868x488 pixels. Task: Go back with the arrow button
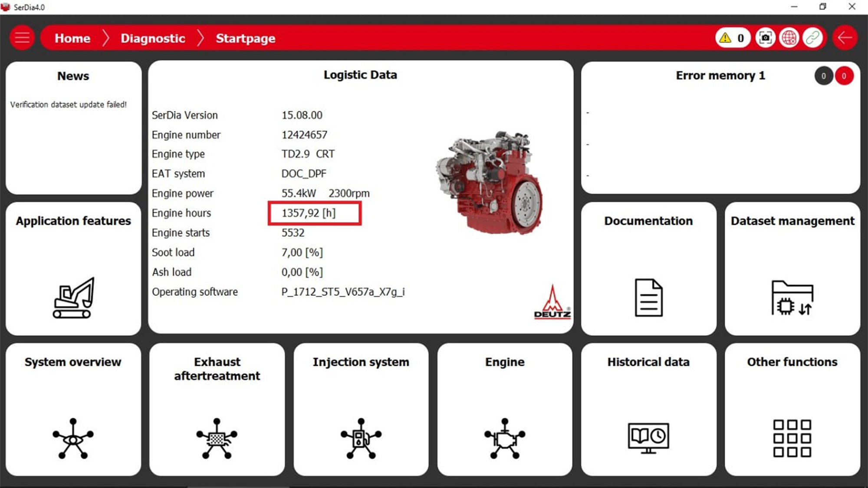tap(845, 38)
